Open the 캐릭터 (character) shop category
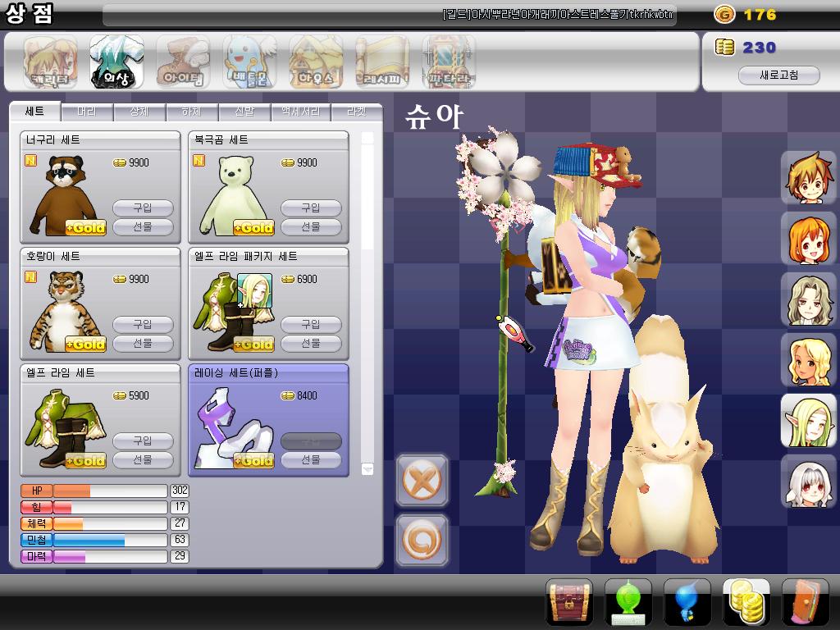Viewport: 840px width, 630px height. [50, 62]
